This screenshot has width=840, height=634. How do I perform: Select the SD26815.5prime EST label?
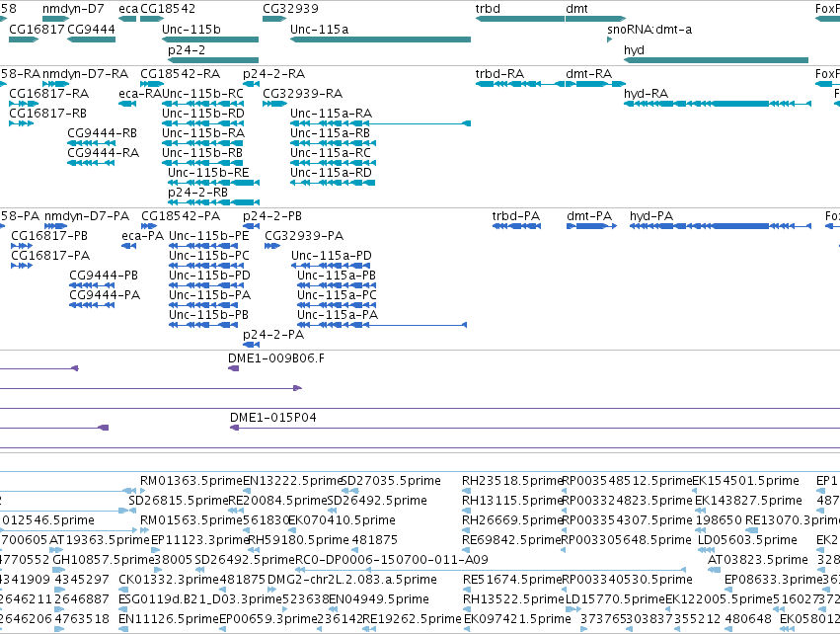(x=179, y=501)
